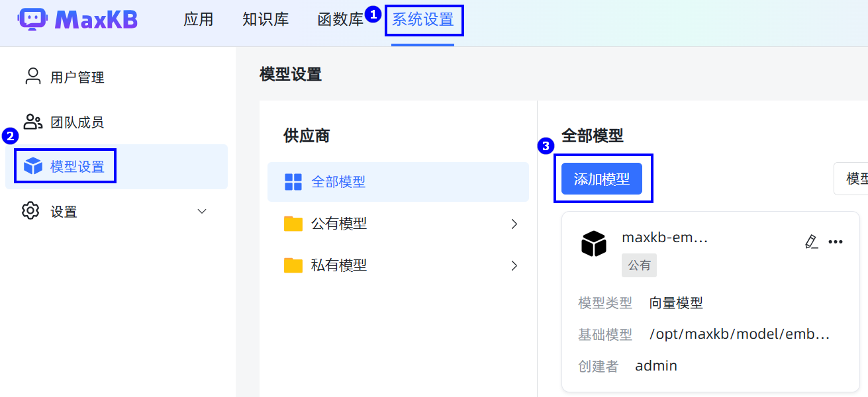Click the all models grid icon
868x397 pixels.
click(x=293, y=182)
